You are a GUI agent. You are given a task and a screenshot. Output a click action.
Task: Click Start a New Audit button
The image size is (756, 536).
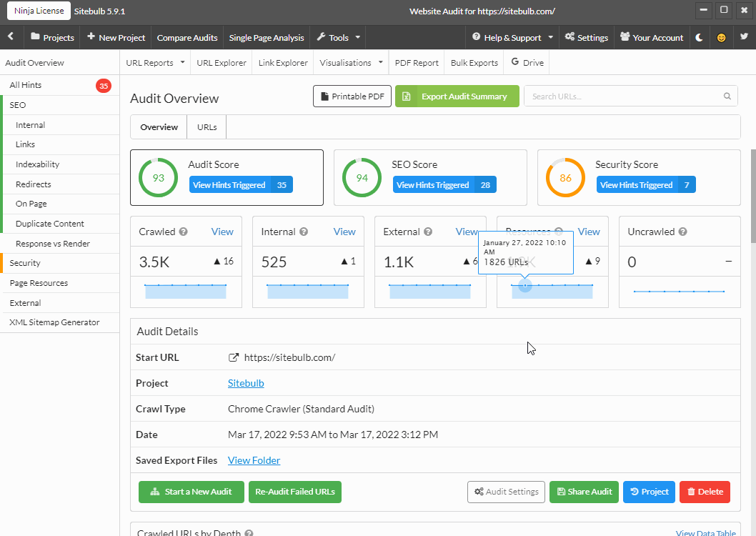192,492
